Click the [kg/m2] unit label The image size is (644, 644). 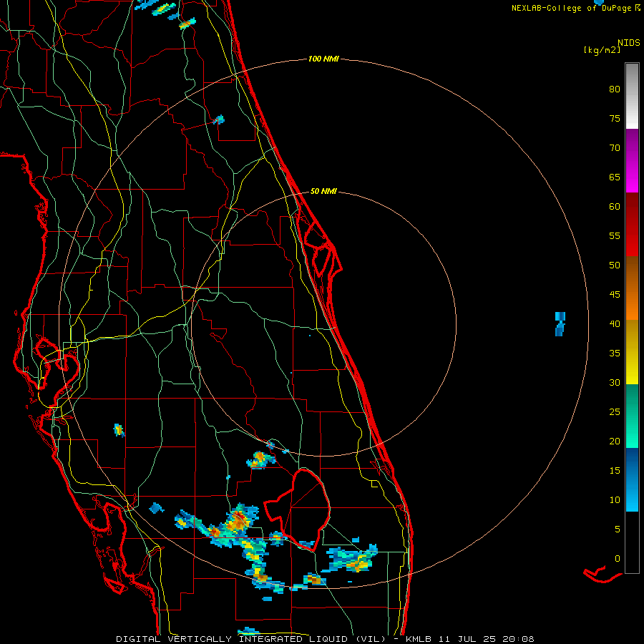coord(602,50)
